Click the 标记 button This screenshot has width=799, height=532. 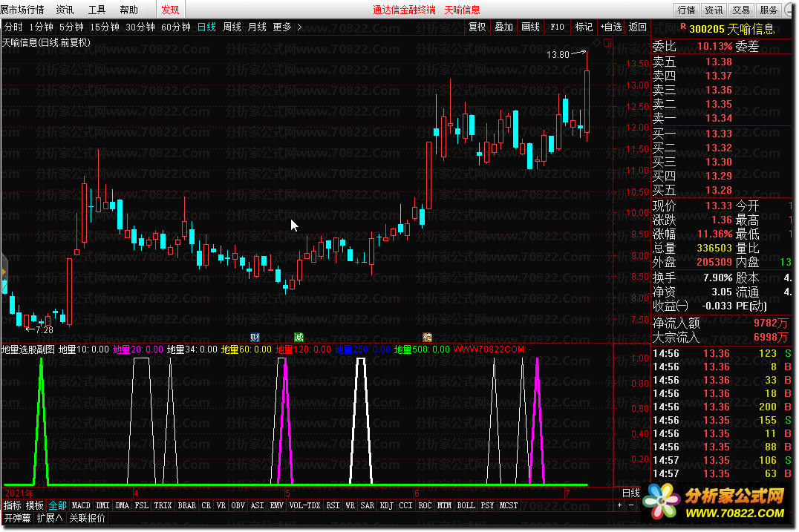pos(584,27)
